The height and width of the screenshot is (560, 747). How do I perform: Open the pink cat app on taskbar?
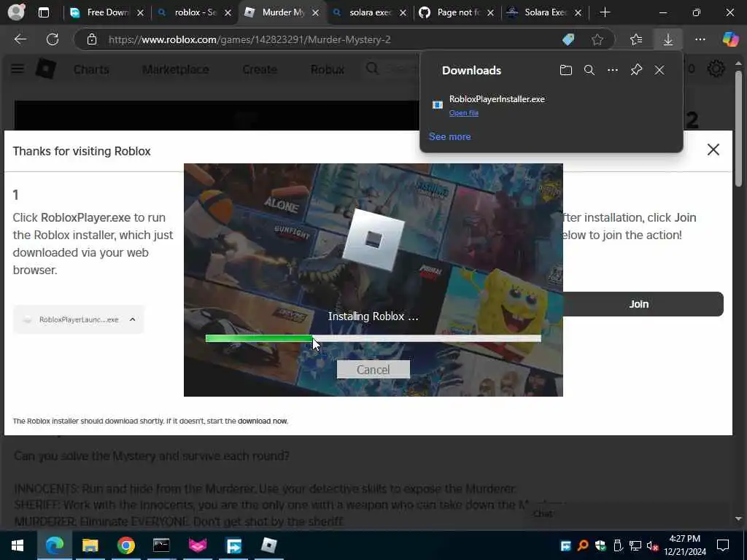pyautogui.click(x=197, y=545)
